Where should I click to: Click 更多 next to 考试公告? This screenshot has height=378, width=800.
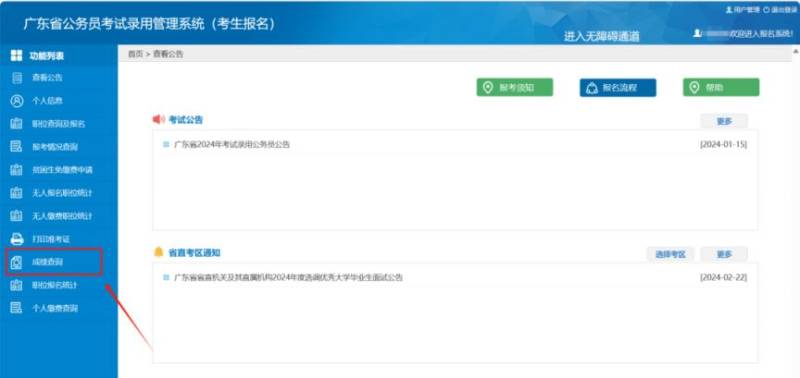[724, 121]
